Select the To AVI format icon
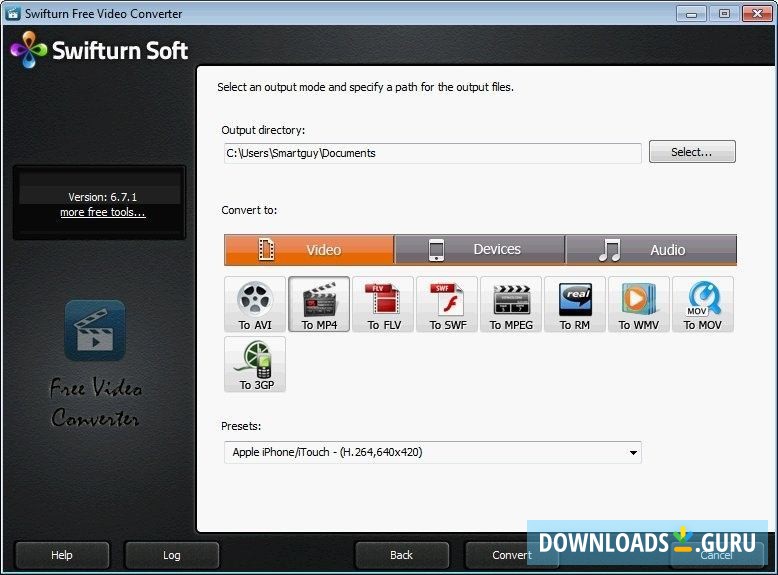Image resolution: width=778 pixels, height=575 pixels. (255, 305)
